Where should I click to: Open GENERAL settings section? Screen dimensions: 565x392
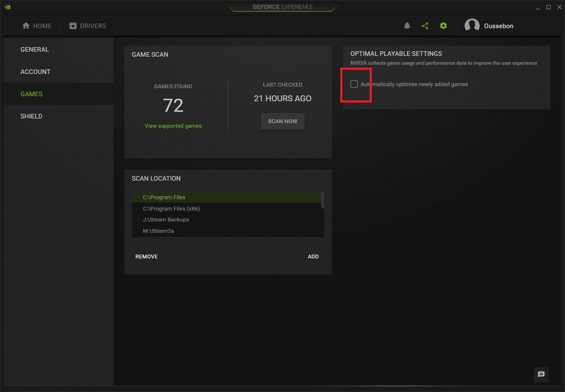pyautogui.click(x=58, y=50)
